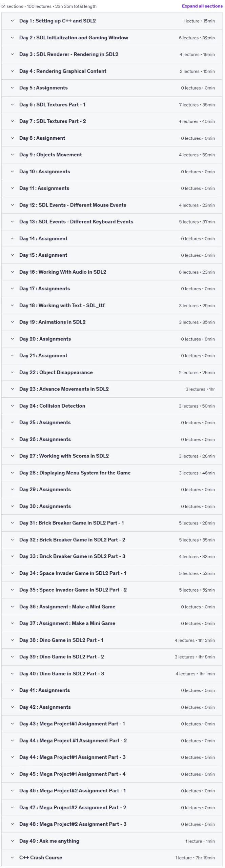The height and width of the screenshot is (868, 225).
Task: Click the Expand all sections link
Action: point(202,6)
